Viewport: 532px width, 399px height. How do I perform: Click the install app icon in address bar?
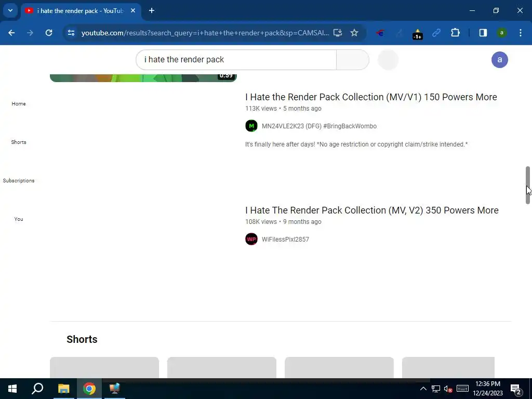click(337, 33)
